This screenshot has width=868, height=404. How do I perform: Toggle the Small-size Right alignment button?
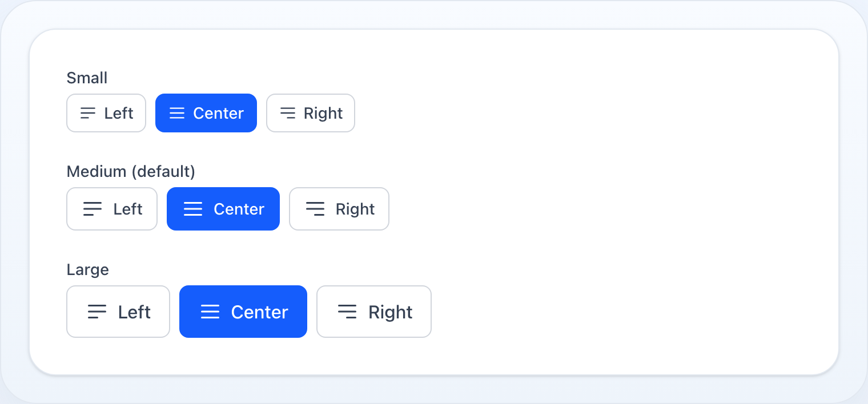pos(311,113)
